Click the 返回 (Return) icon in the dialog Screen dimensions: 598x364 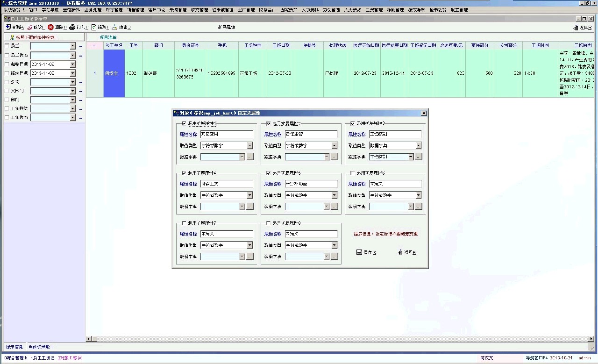coord(399,252)
